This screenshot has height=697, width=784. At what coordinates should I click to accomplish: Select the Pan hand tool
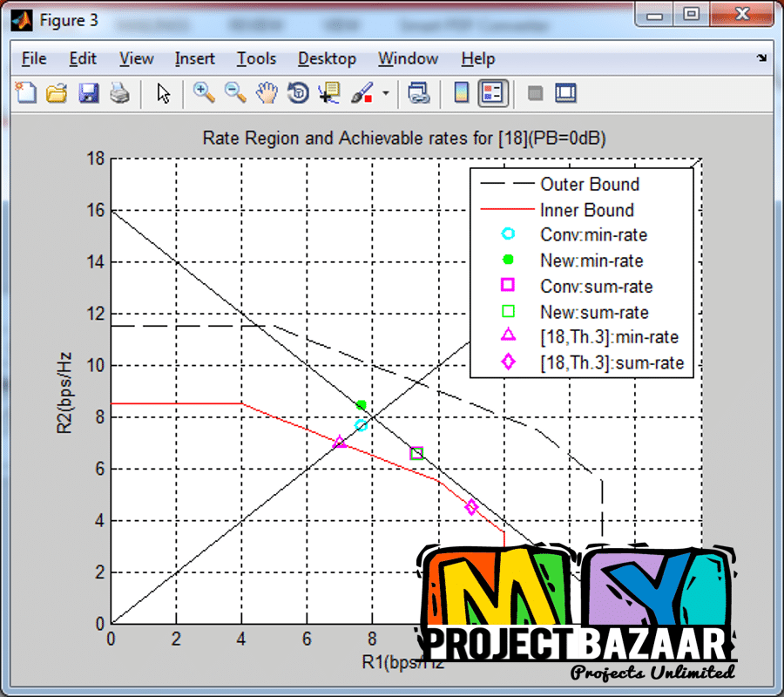[x=267, y=93]
